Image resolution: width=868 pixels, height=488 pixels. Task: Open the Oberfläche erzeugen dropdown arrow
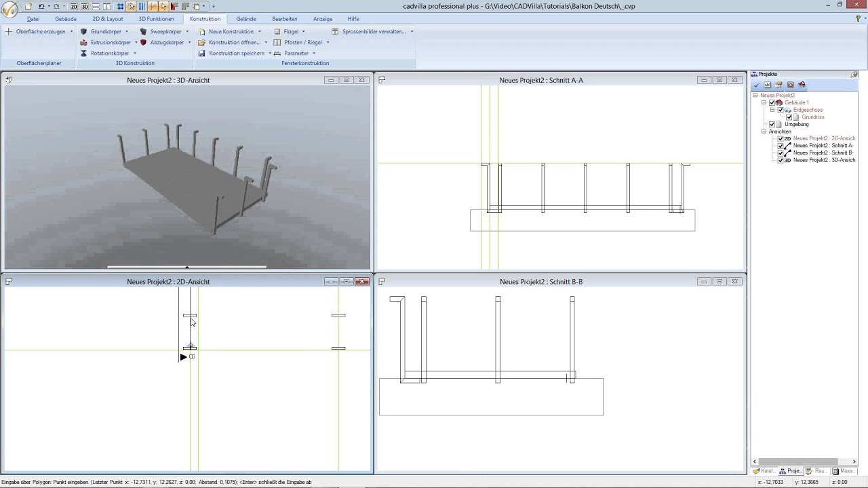click(x=71, y=32)
